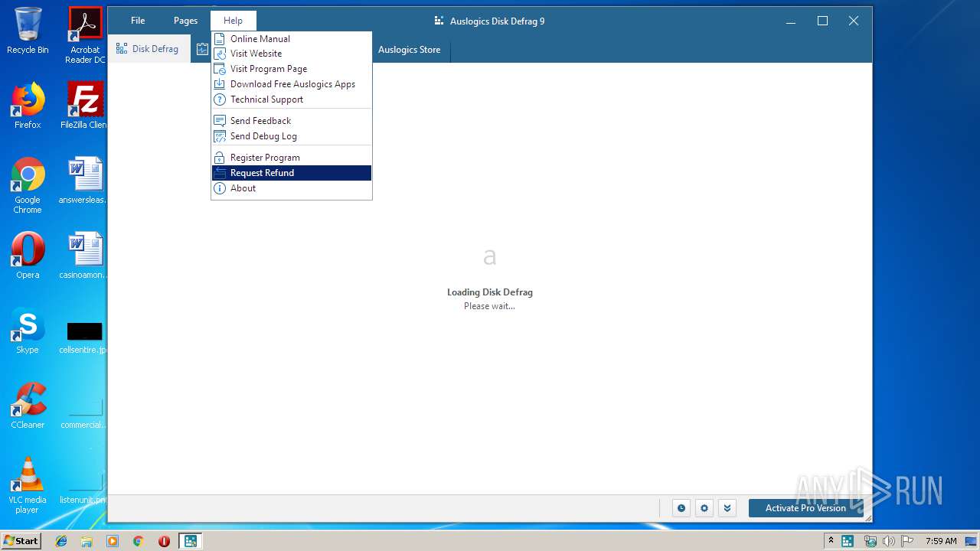Open Recycle Bin on desktop
The width and height of the screenshot is (980, 551).
(28, 31)
